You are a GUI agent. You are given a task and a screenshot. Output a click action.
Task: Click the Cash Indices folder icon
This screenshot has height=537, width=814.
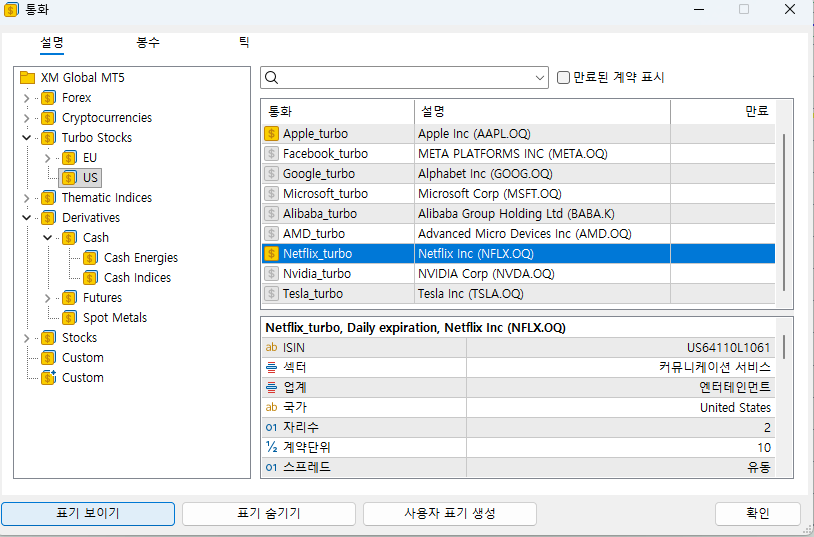tap(90, 278)
